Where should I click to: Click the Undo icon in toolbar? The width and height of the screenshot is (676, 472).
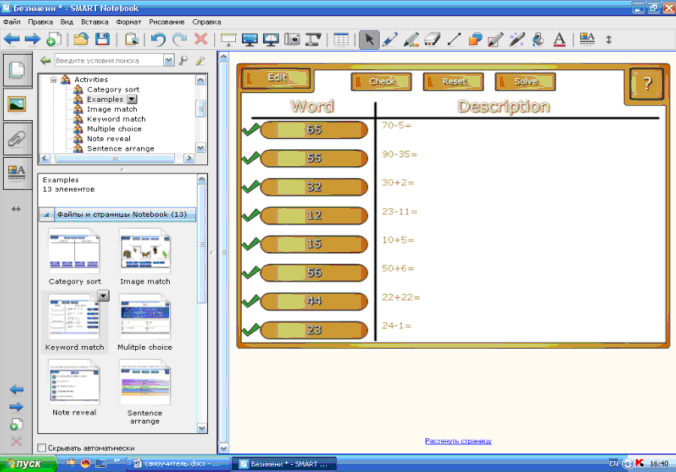[x=158, y=40]
